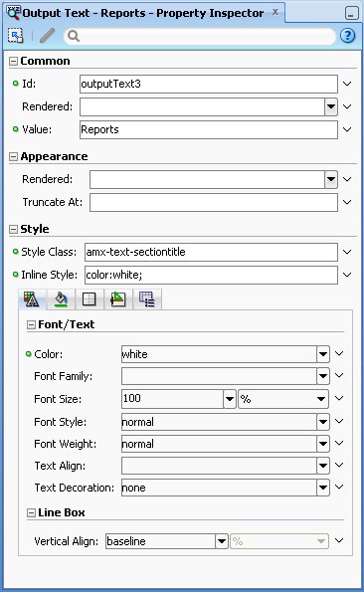Click the pencil Edit Component Definition icon

(x=48, y=36)
